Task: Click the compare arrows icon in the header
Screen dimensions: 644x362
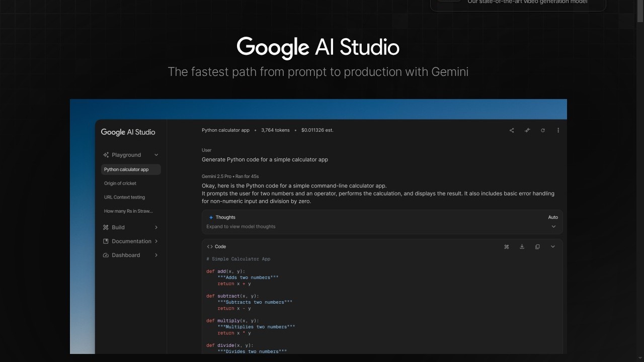Action: pyautogui.click(x=527, y=130)
